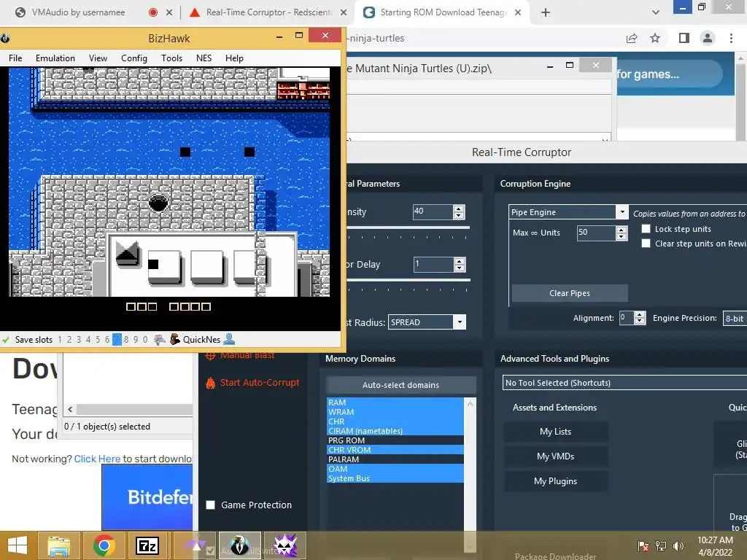Click the Click Here download link
The height and width of the screenshot is (560, 747).
[97, 459]
